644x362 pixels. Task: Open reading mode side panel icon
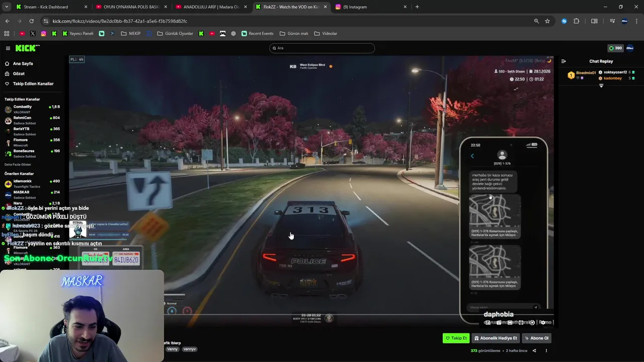(x=594, y=21)
